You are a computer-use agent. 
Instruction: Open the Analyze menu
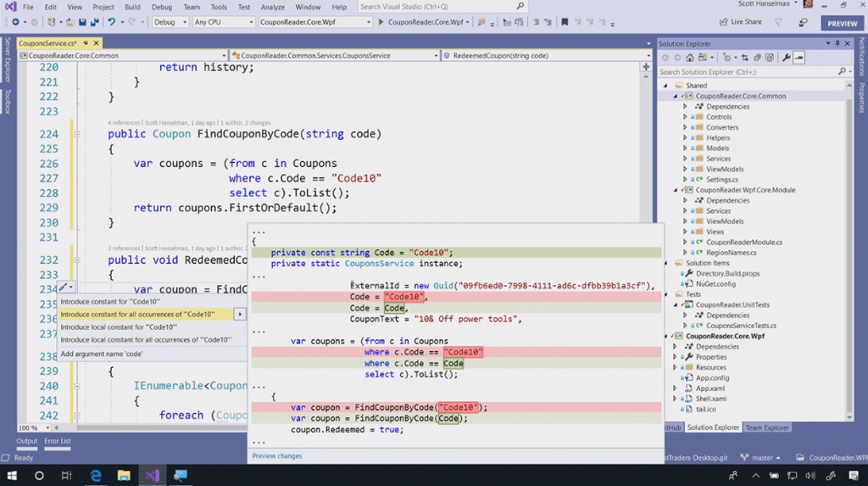(272, 7)
